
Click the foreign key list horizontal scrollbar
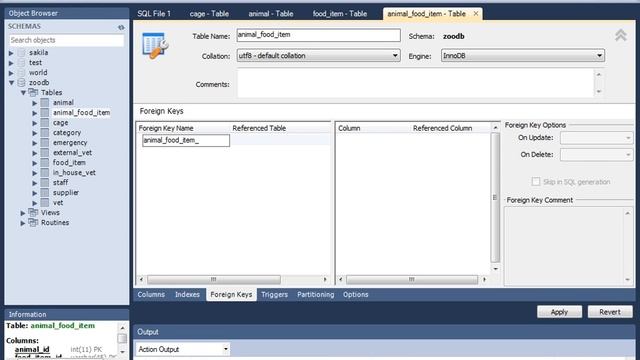(213, 280)
